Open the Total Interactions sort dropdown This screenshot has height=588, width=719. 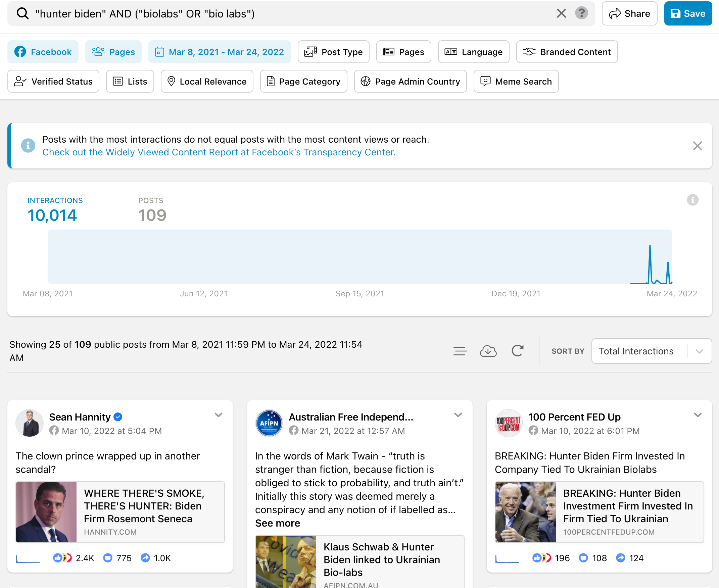[x=651, y=351]
